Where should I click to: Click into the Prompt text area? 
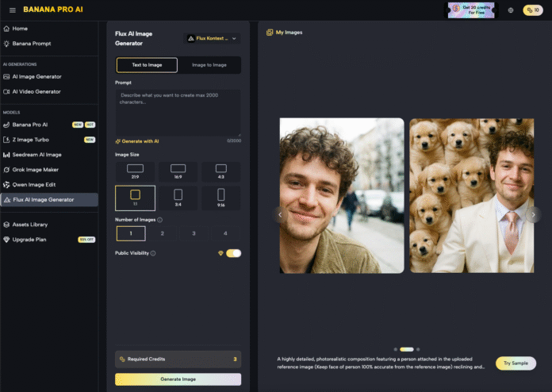click(178, 111)
